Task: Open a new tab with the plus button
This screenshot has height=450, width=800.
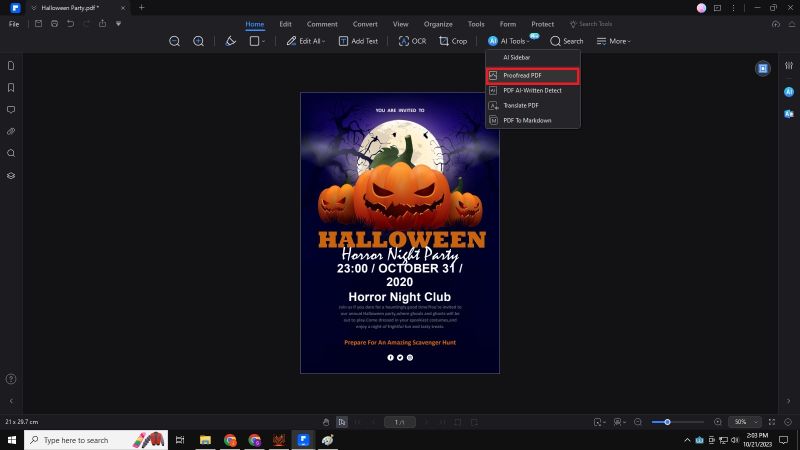Action: [142, 8]
